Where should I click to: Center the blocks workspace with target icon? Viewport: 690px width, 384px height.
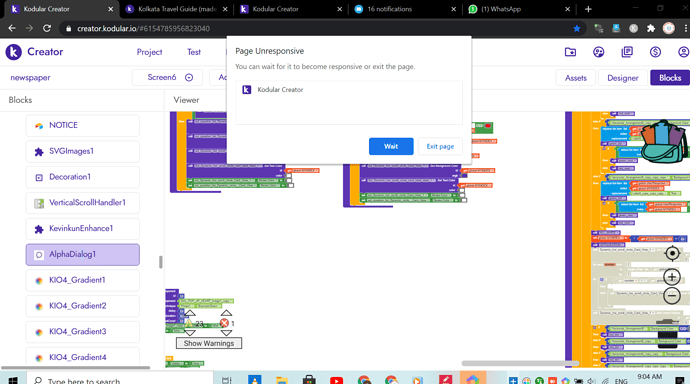click(x=672, y=253)
